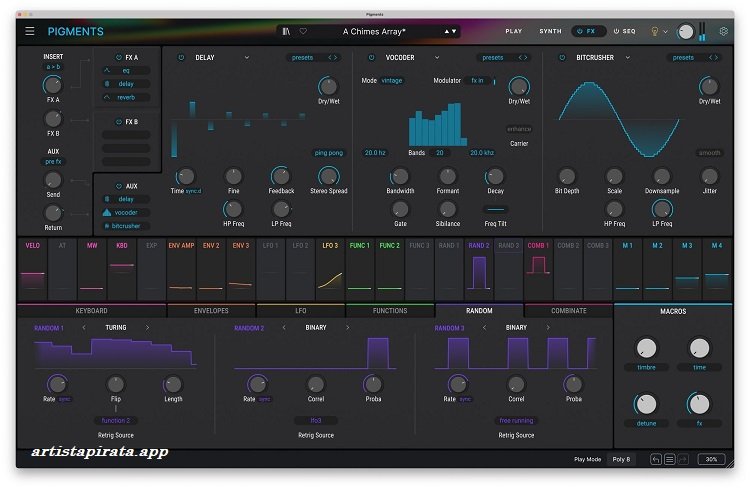Open the Vocoder effect type dropdown
The width and height of the screenshot is (750, 489).
(437, 57)
